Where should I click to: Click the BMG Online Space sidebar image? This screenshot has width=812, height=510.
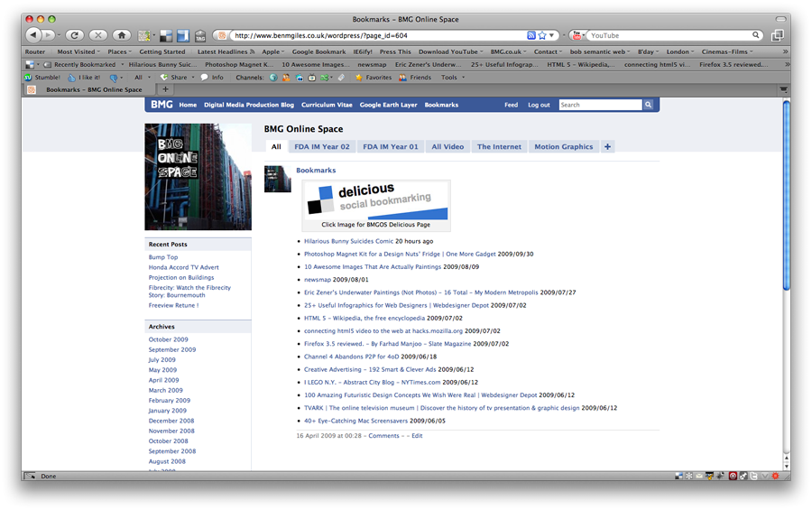(x=198, y=177)
